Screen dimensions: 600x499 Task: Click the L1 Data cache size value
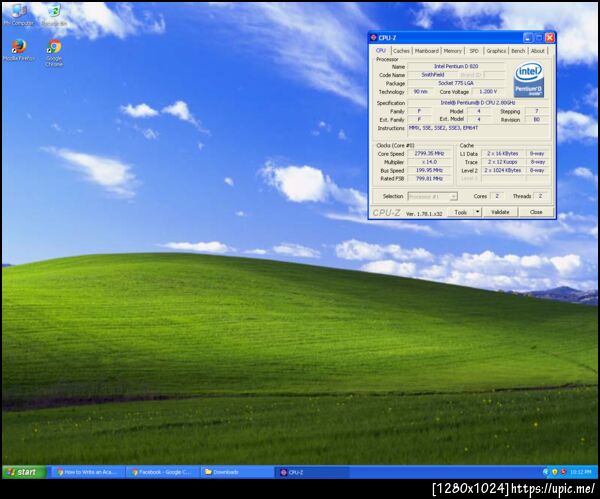tap(502, 153)
